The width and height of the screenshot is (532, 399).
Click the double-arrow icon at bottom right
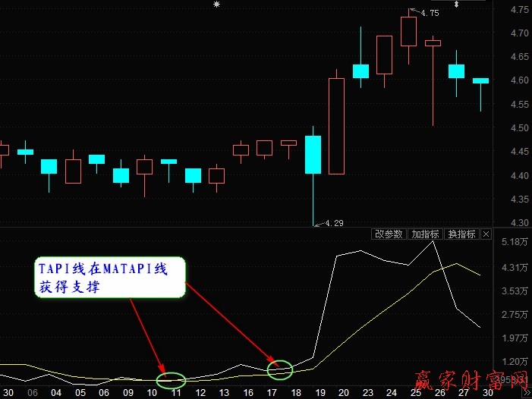(526, 393)
